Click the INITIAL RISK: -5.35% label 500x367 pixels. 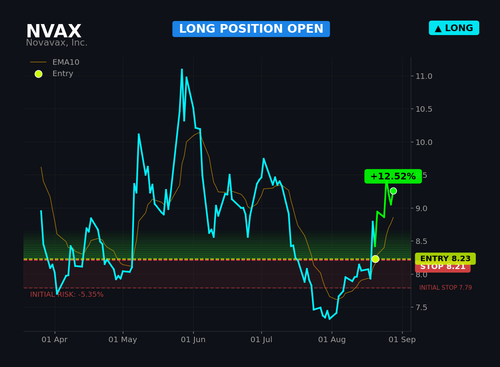(67, 294)
